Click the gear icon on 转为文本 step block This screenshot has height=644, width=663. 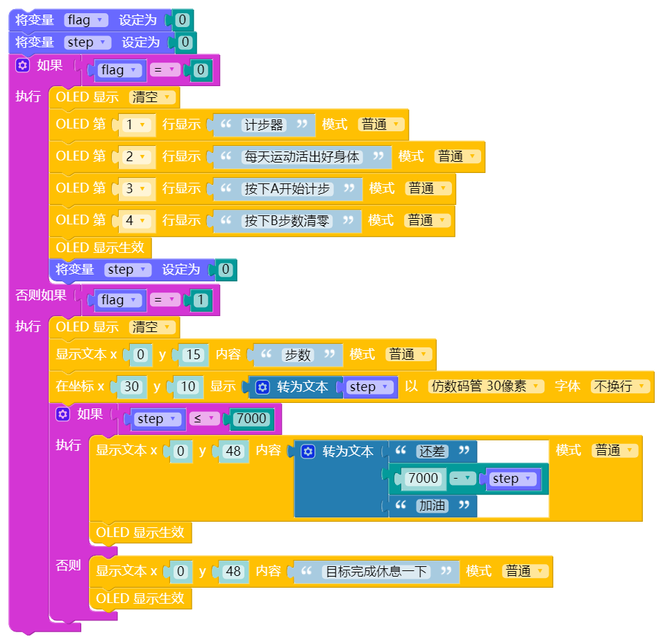point(262,387)
